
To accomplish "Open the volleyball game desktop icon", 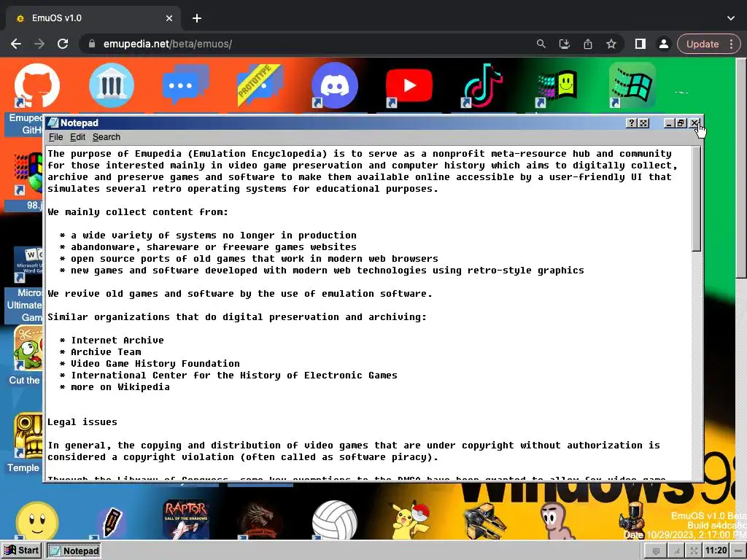I will pos(334,520).
